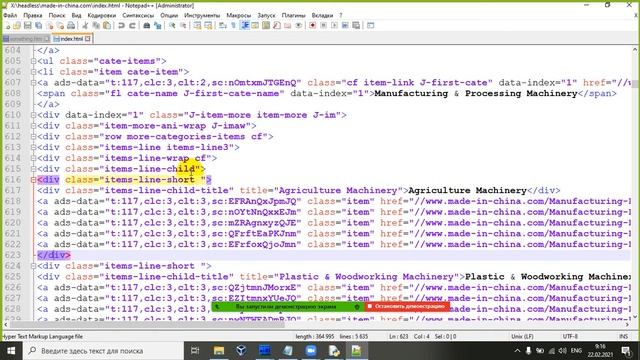Click the Stop Recording macro icon

pyautogui.click(x=324, y=25)
